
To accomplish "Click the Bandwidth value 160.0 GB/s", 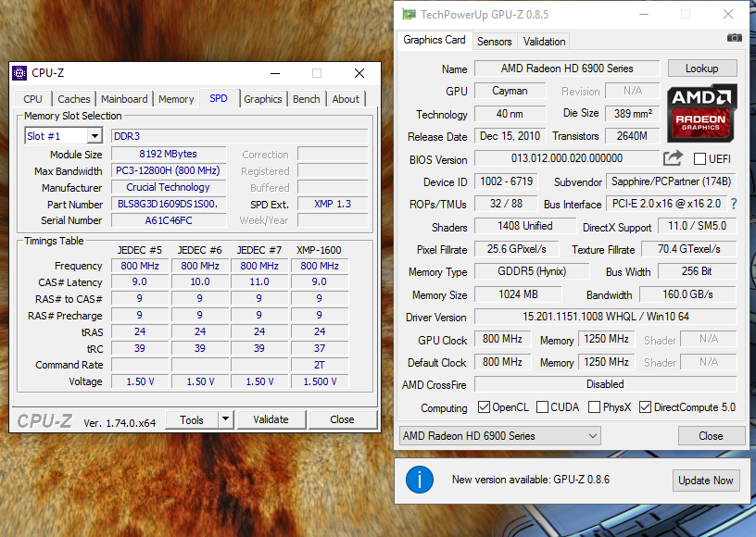I will 687,294.
